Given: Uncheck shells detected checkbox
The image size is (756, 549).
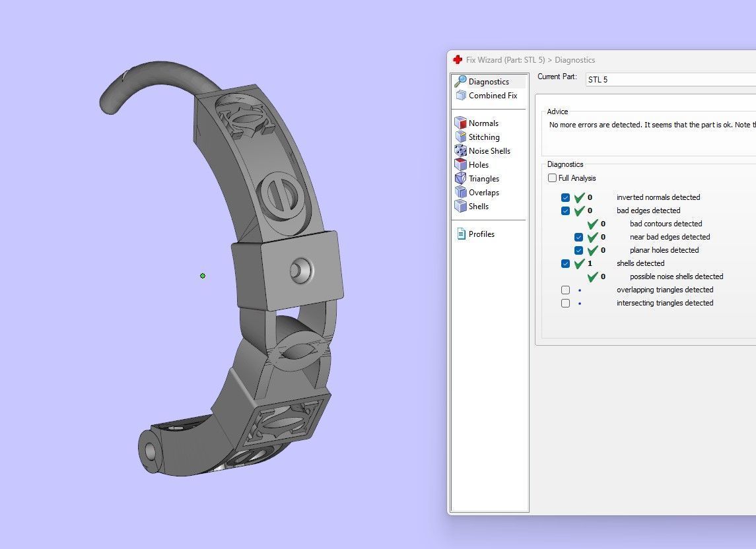Looking at the screenshot, I should (x=566, y=264).
